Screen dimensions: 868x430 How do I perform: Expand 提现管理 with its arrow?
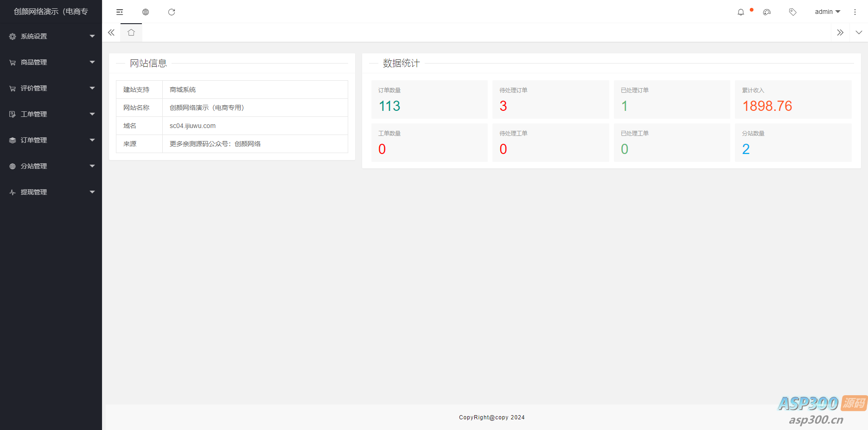point(92,192)
